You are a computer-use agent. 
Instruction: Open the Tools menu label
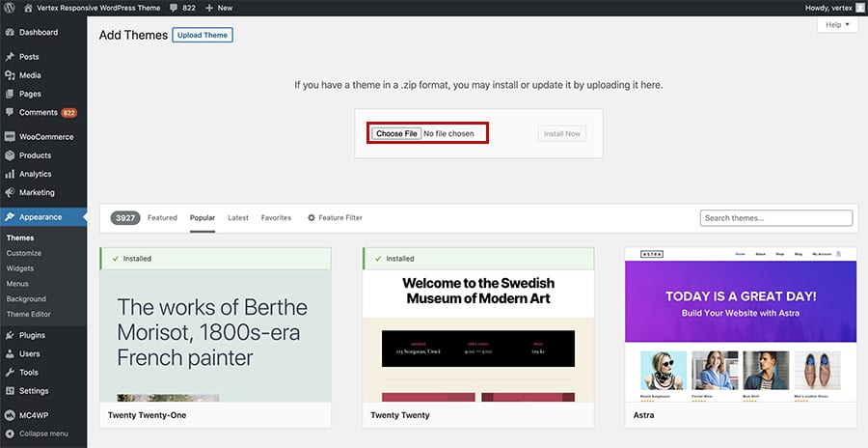pyautogui.click(x=29, y=372)
